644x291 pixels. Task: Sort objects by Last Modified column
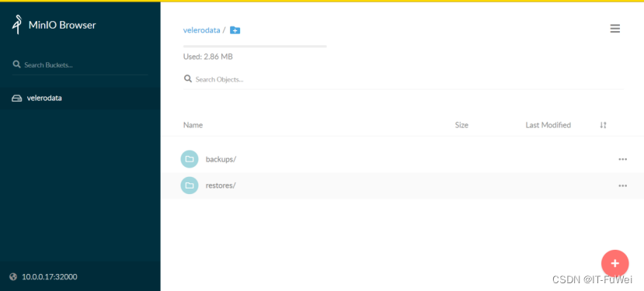click(548, 125)
